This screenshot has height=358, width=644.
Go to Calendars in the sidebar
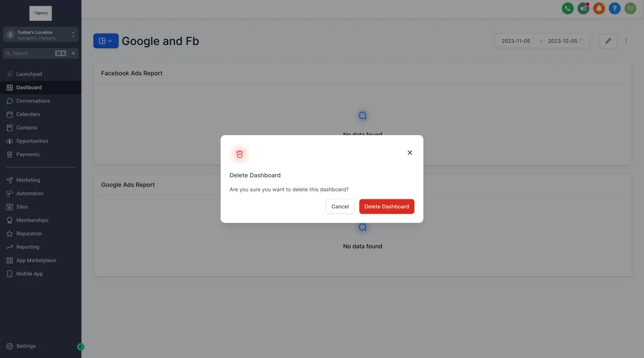click(41, 114)
